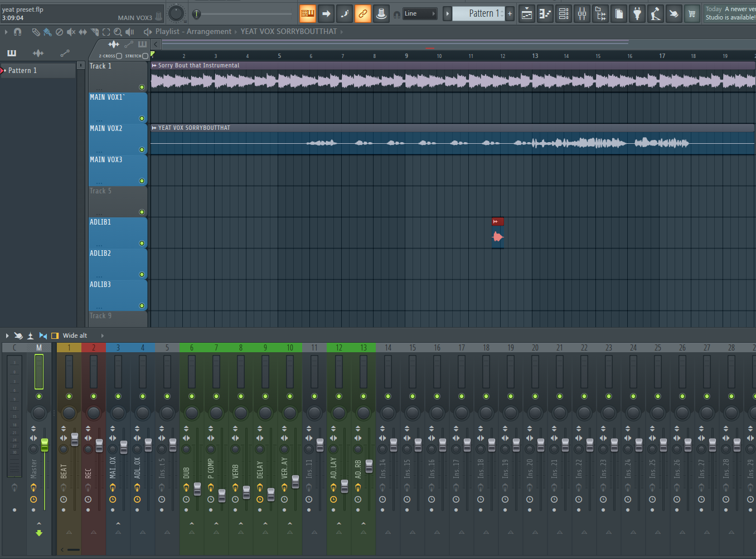
Task: Open YEAT VOX SORRYBOUTTHAT clip menu arrow
Action: click(x=154, y=128)
